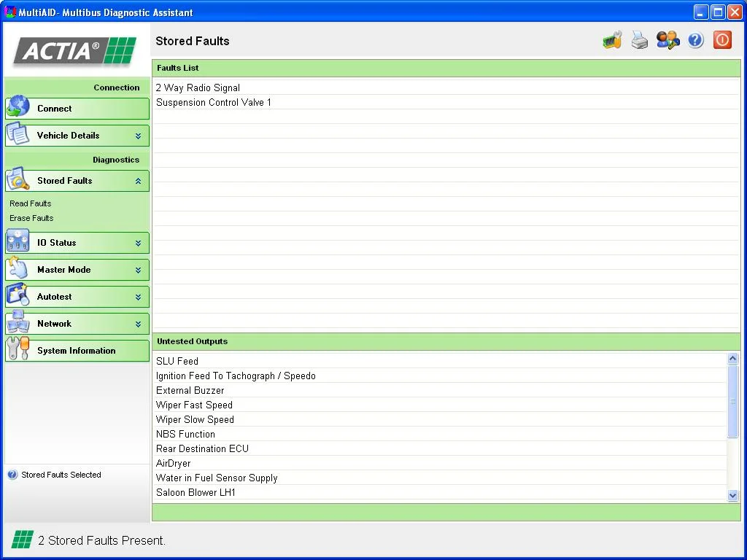Viewport: 747px width, 560px height.
Task: Click the magnifier icon beside Stored Faults
Action: 18,179
